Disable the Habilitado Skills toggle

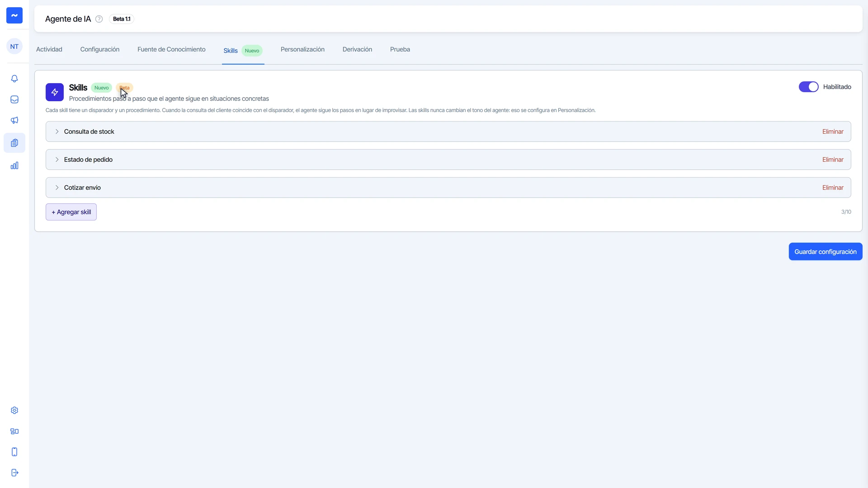[x=808, y=87]
